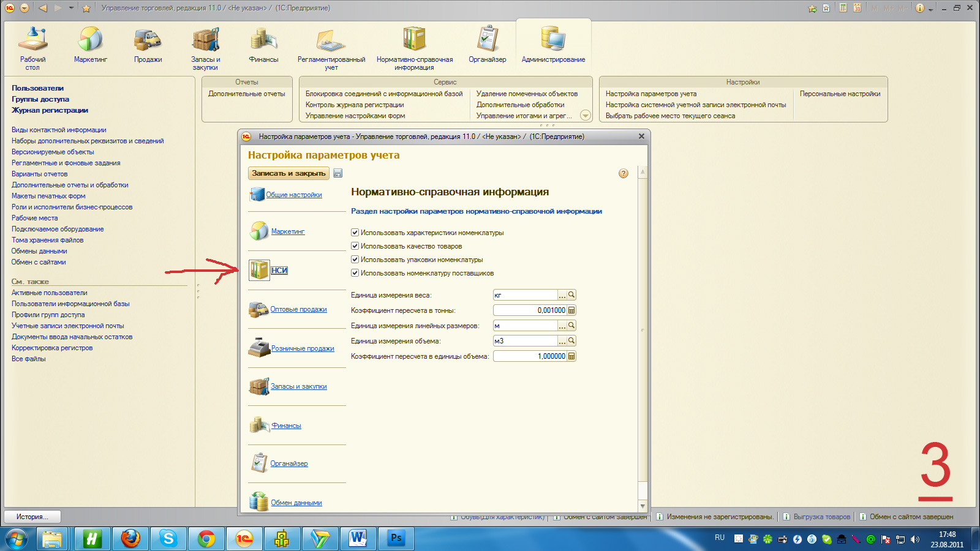Open Финансы link in settings dialog
The width and height of the screenshot is (980, 551).
point(286,425)
